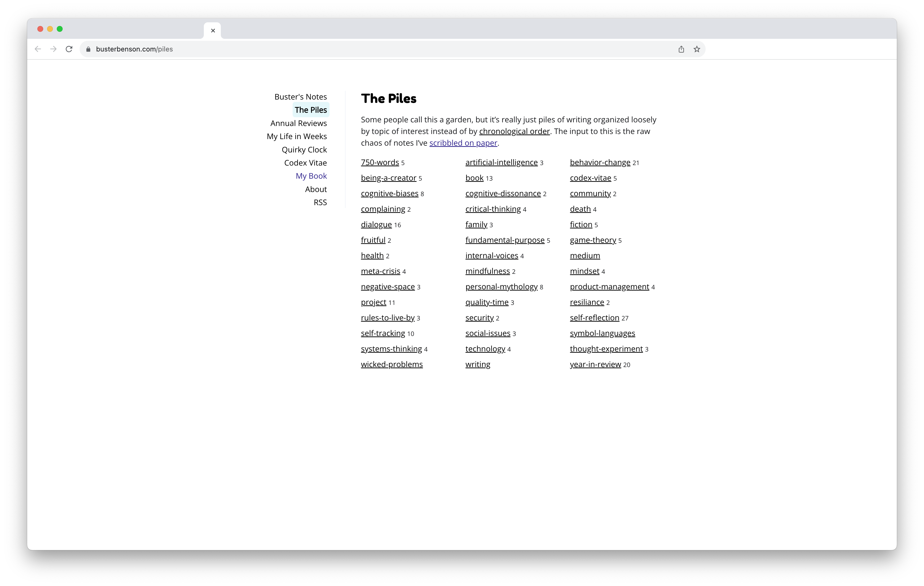Click the lock icon beside URL
This screenshot has width=924, height=586.
pyautogui.click(x=88, y=49)
